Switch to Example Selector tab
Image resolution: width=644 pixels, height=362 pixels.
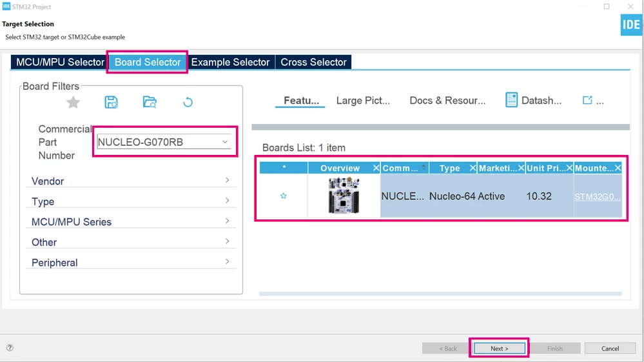[230, 62]
